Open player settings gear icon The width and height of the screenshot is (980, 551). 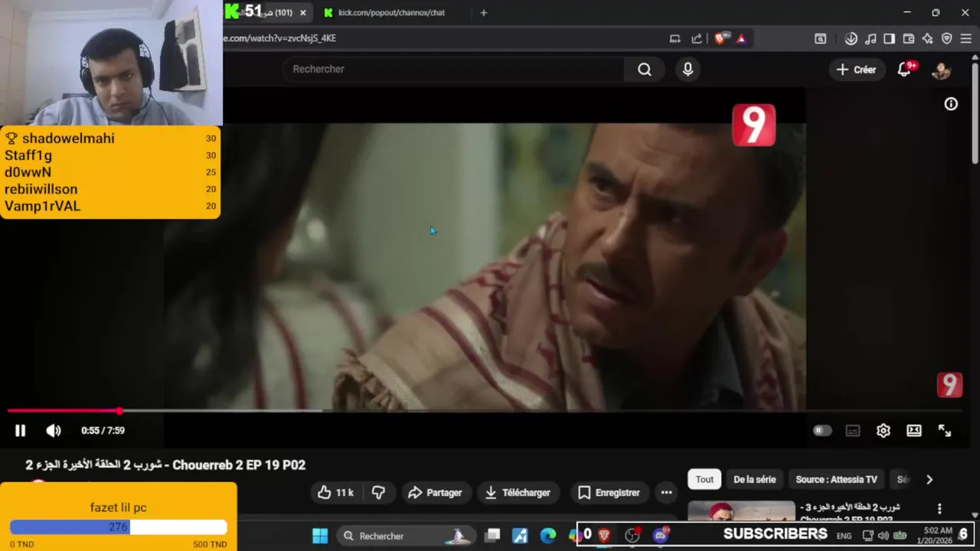[x=884, y=431]
